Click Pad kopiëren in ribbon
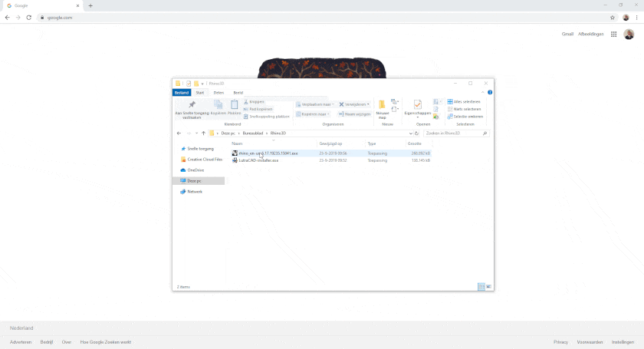The width and height of the screenshot is (644, 349). pos(258,109)
